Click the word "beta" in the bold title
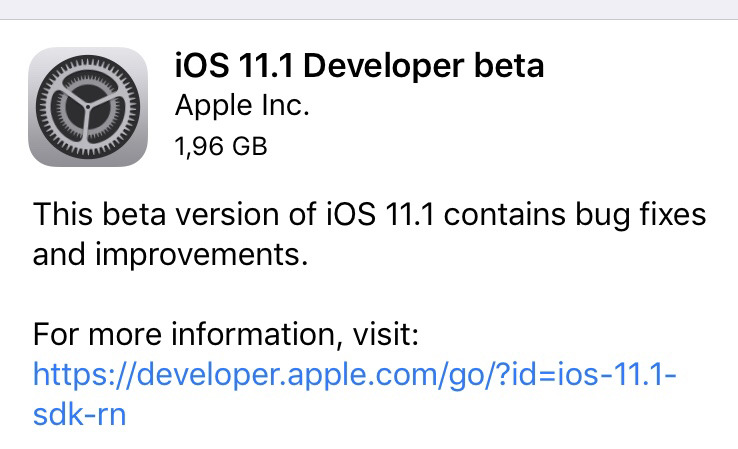This screenshot has height=449, width=738. tap(509, 65)
